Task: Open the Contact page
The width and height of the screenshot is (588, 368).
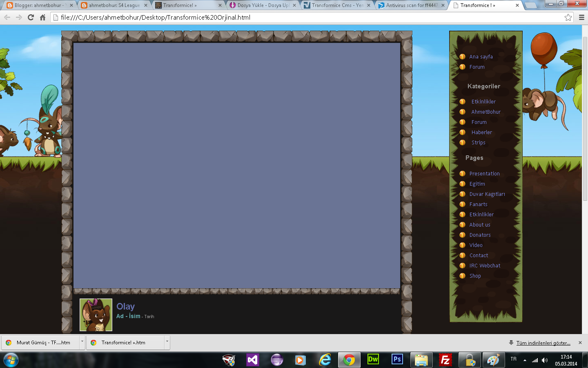Action: coord(479,256)
